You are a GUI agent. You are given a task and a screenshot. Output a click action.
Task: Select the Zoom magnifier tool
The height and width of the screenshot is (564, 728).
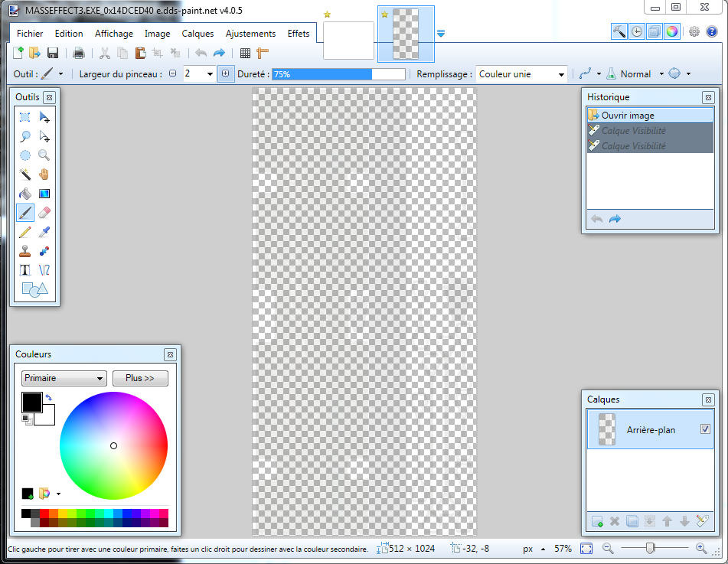coord(44,155)
